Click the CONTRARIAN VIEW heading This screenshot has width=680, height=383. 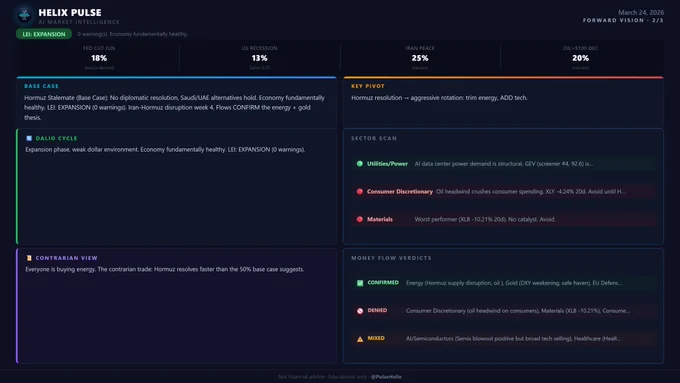click(66, 258)
